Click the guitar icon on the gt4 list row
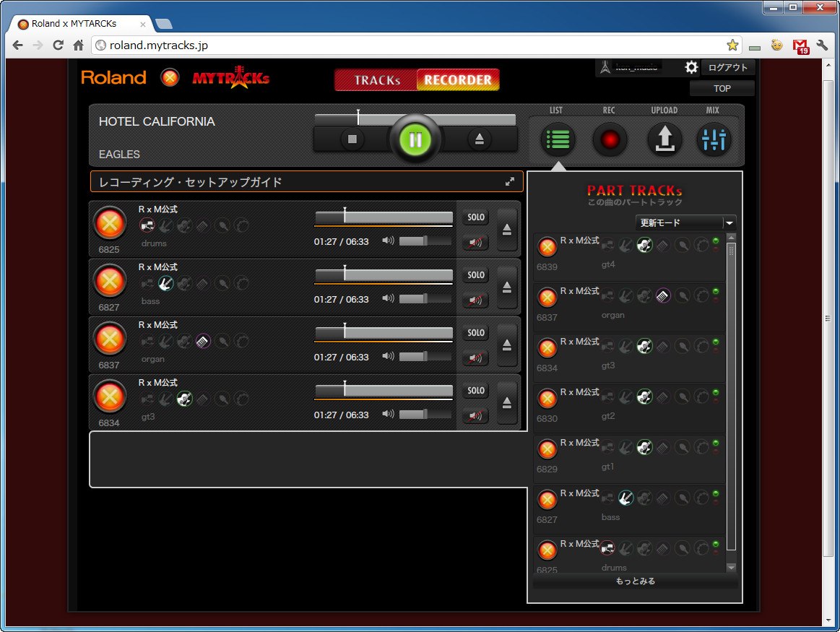This screenshot has height=632, width=840. [644, 246]
